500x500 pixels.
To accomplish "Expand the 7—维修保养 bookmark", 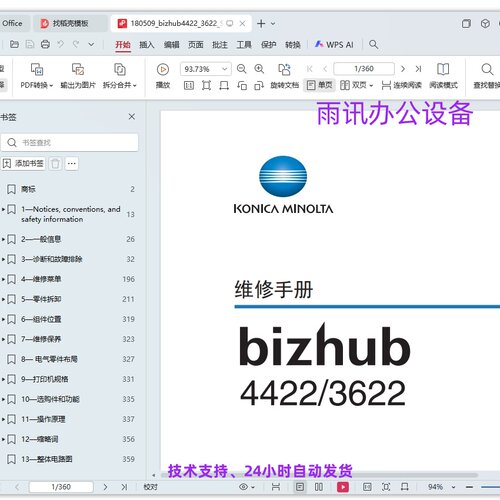I will pos(3,339).
